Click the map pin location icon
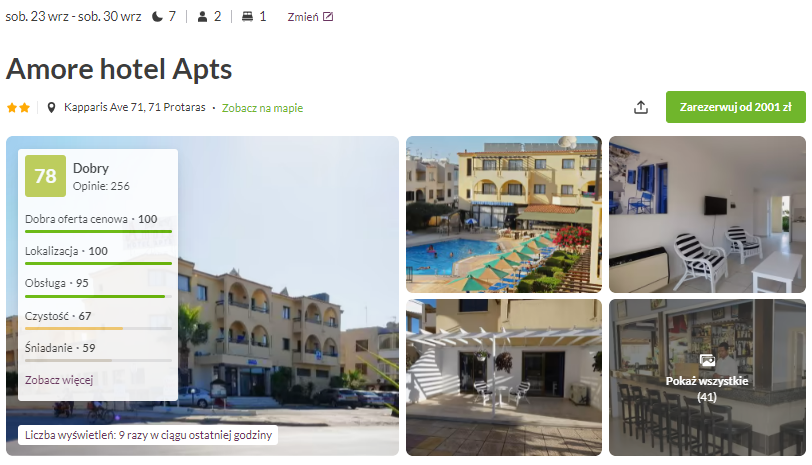 click(x=51, y=108)
